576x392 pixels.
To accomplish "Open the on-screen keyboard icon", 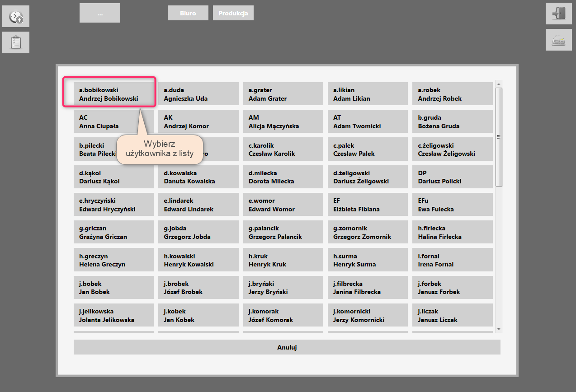I will 558,40.
